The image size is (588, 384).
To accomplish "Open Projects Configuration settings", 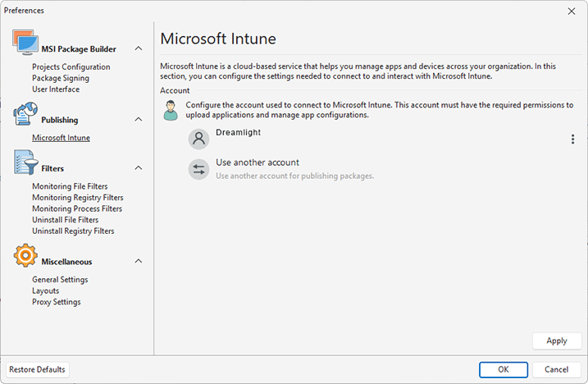I will [71, 67].
